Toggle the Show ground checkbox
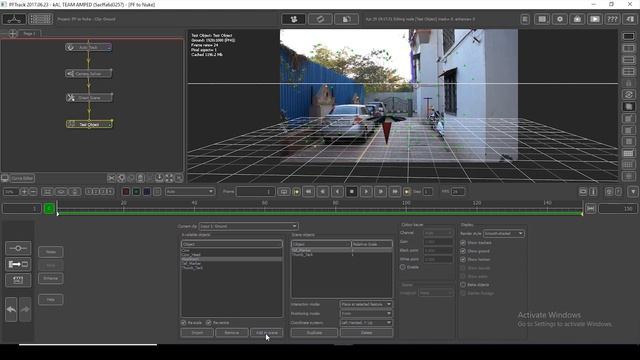Screen dimensions: 640x360 pos(463,251)
